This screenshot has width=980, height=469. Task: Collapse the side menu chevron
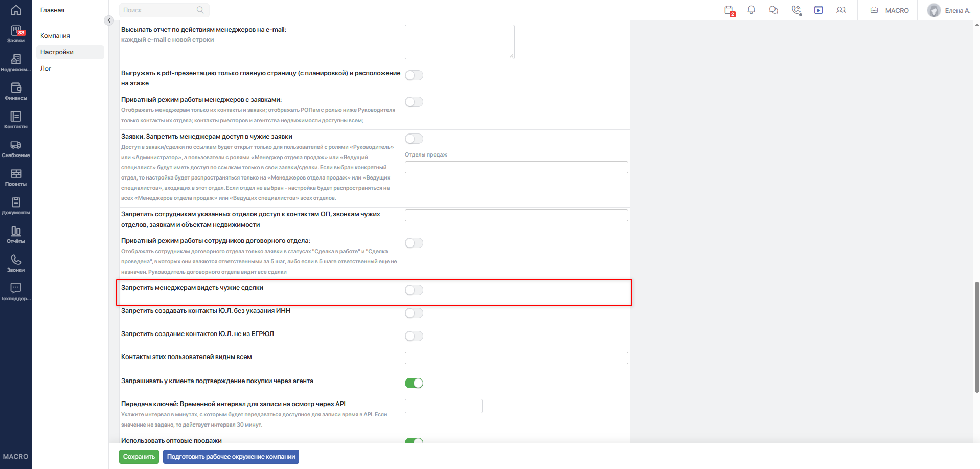(108, 20)
